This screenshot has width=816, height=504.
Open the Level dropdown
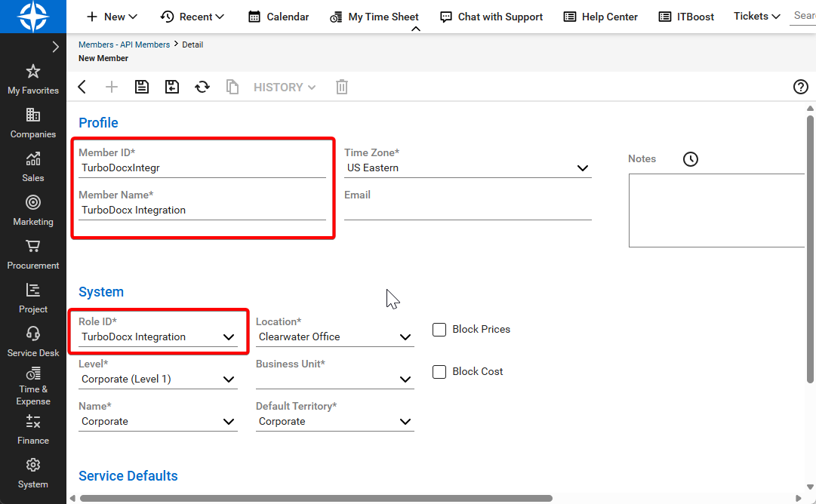point(159,380)
